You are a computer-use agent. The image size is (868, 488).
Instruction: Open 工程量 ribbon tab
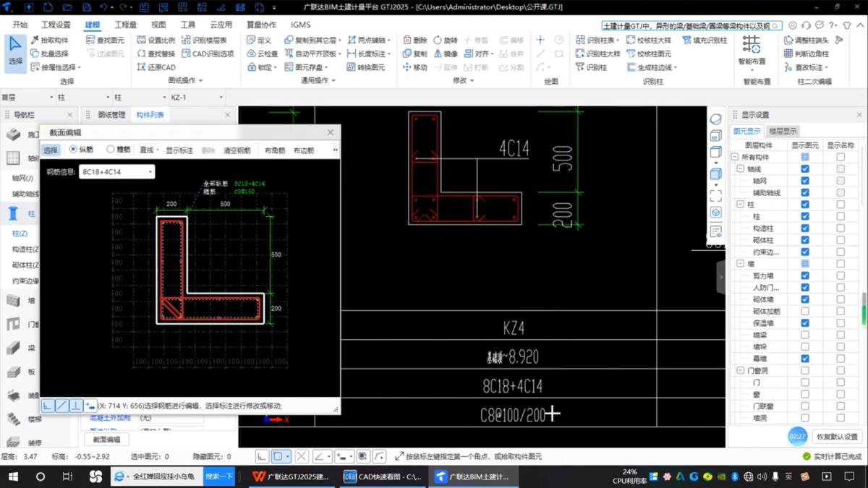tap(125, 25)
